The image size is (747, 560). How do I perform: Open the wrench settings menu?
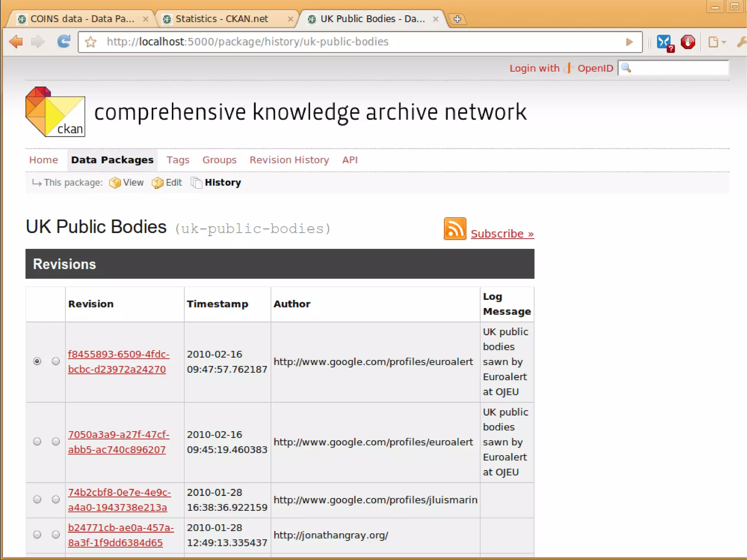tap(742, 42)
